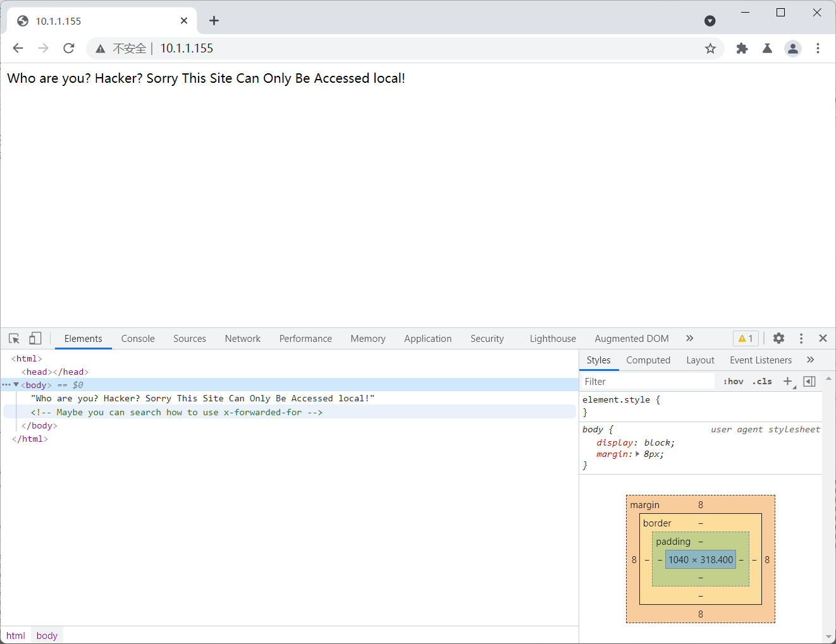Click the Styles pane scrollbar down arrow
This screenshot has width=836, height=644.
828,637
